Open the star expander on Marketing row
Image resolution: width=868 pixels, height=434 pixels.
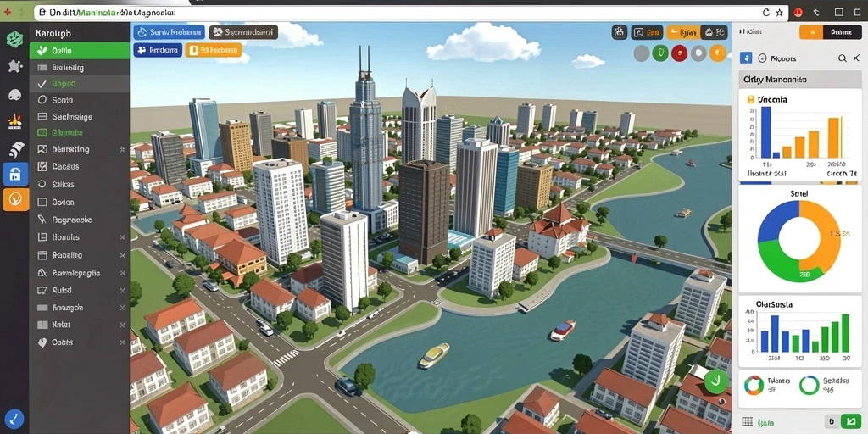[x=122, y=149]
